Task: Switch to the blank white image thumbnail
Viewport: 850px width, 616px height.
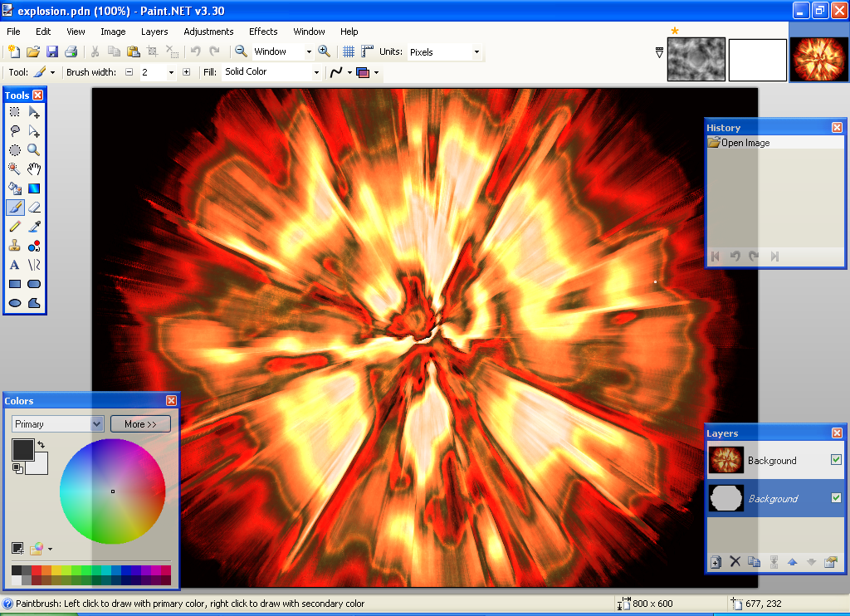Action: 757,60
